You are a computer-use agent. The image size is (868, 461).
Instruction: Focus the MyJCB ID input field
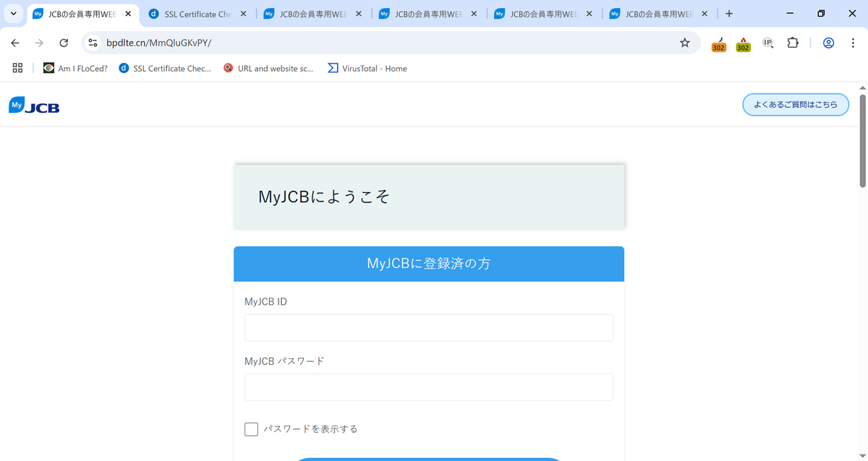[429, 327]
